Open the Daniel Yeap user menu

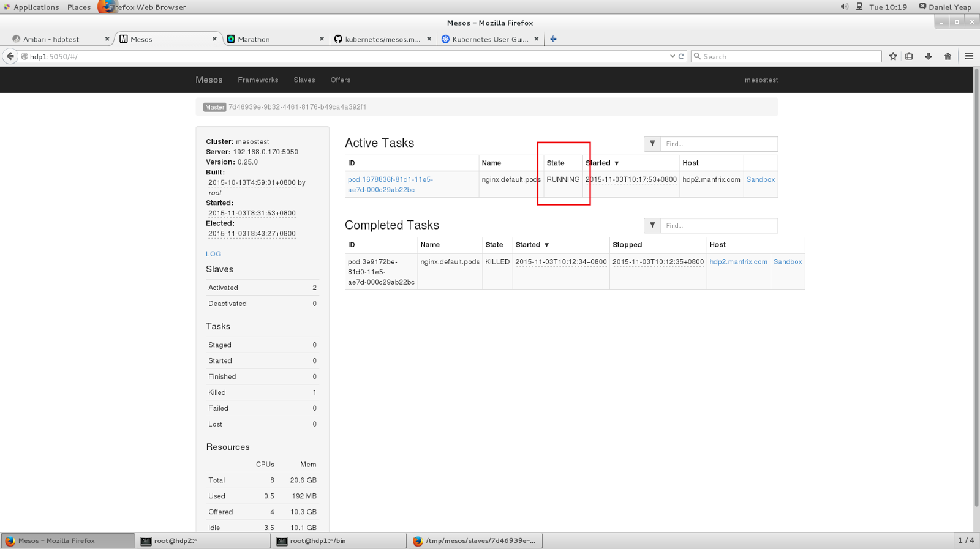coord(945,7)
